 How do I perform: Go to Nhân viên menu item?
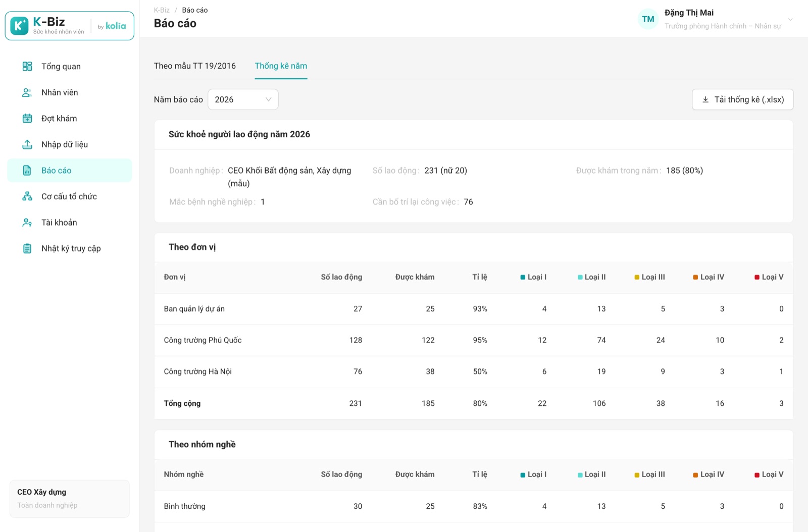pyautogui.click(x=70, y=92)
